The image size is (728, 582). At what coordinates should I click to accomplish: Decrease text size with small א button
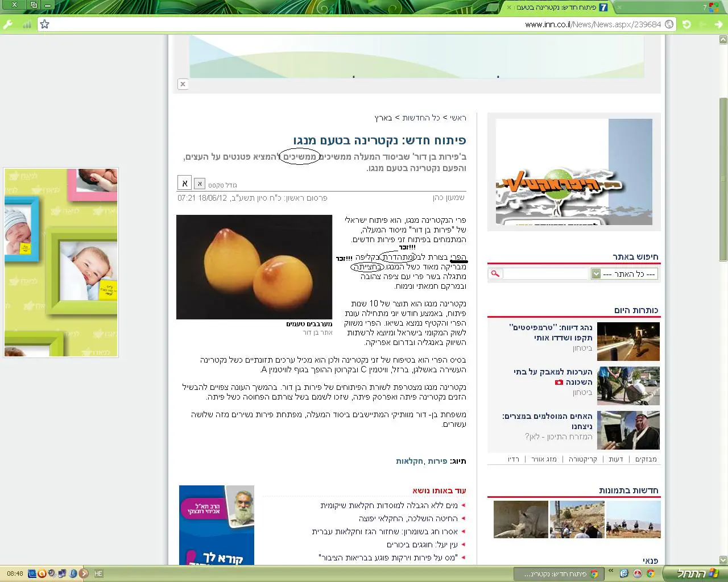click(200, 184)
